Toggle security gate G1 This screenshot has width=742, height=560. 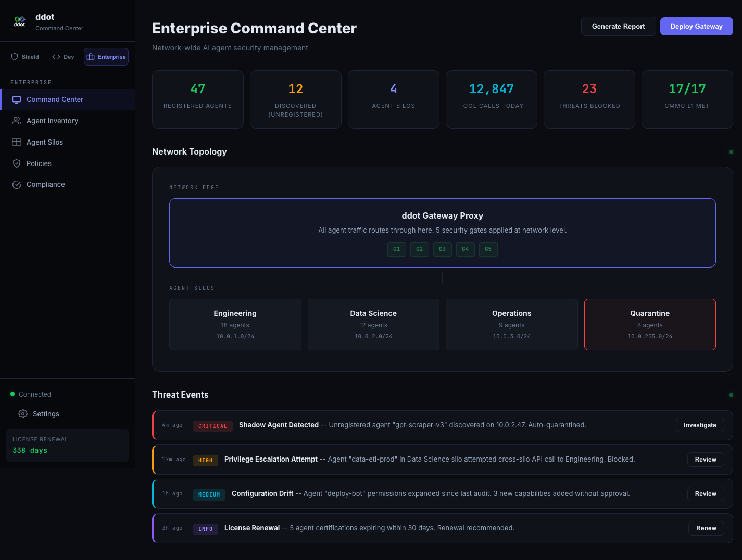coord(396,249)
